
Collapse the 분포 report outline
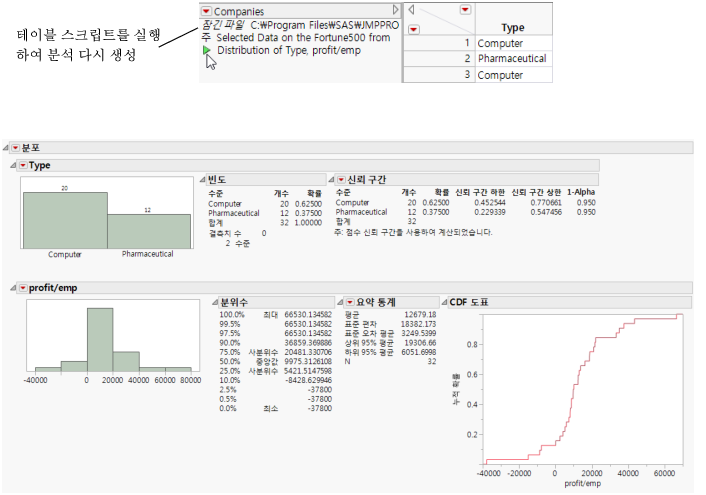click(6, 148)
